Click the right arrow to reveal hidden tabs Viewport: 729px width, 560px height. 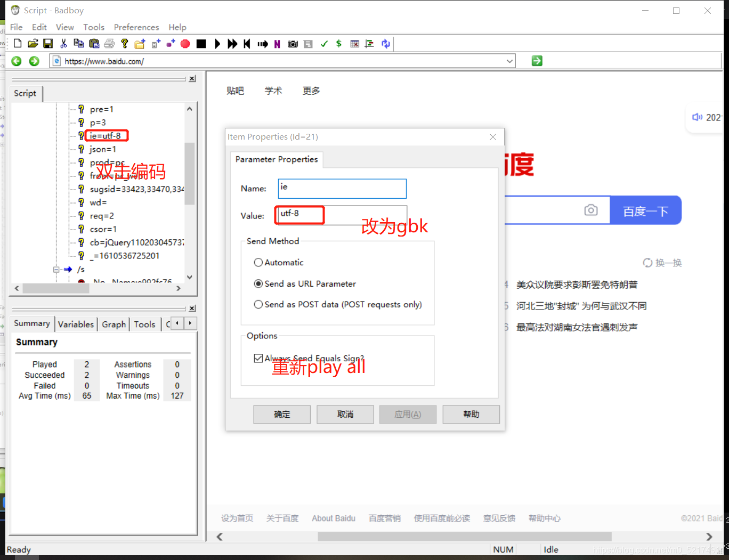click(x=190, y=323)
